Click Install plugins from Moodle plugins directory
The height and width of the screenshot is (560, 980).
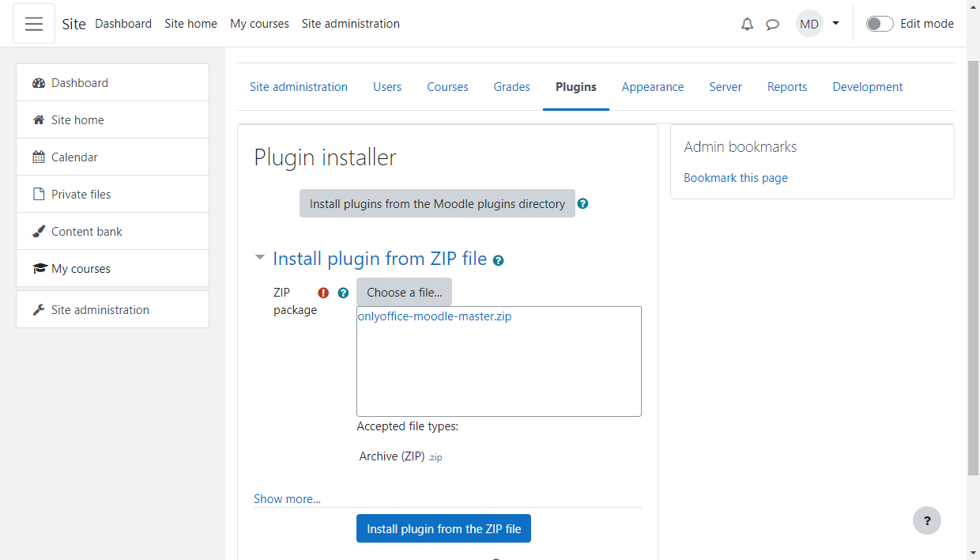[x=437, y=203]
